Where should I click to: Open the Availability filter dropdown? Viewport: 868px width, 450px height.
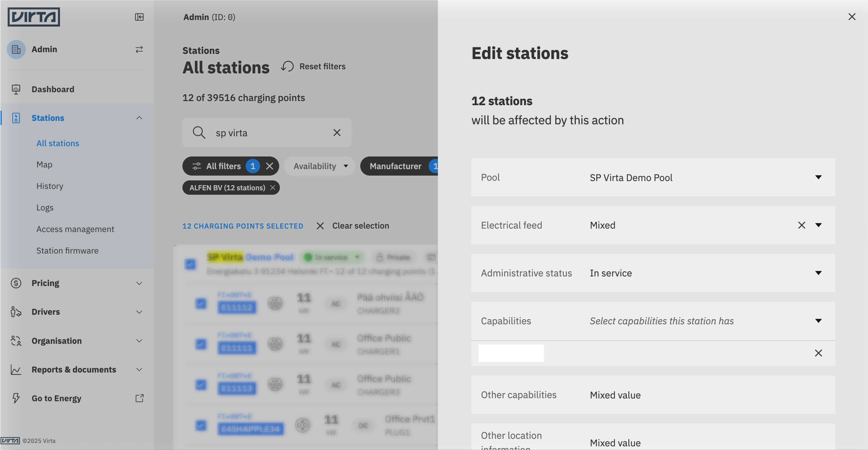(x=320, y=166)
